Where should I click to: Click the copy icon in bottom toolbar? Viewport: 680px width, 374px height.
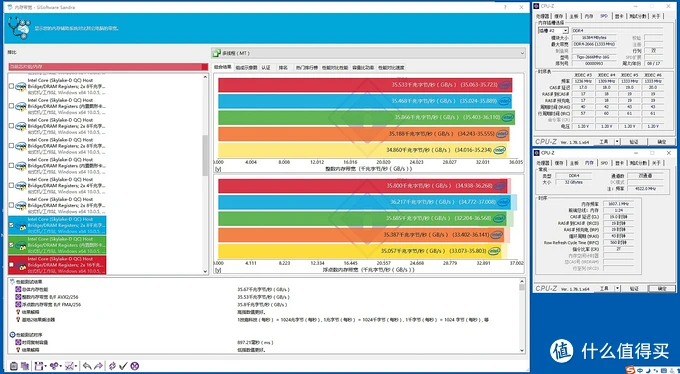tap(25, 366)
